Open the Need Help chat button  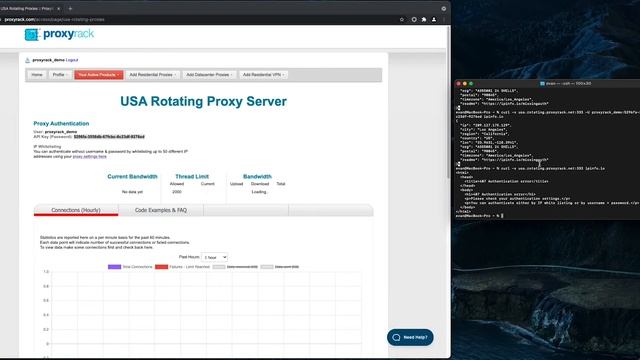(410, 337)
